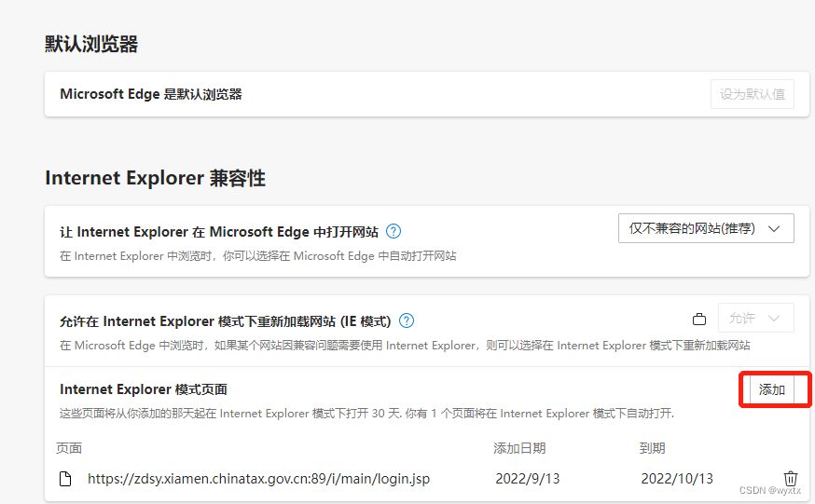Click the 添加 button for IE mode pages
815x504 pixels.
[x=772, y=389]
